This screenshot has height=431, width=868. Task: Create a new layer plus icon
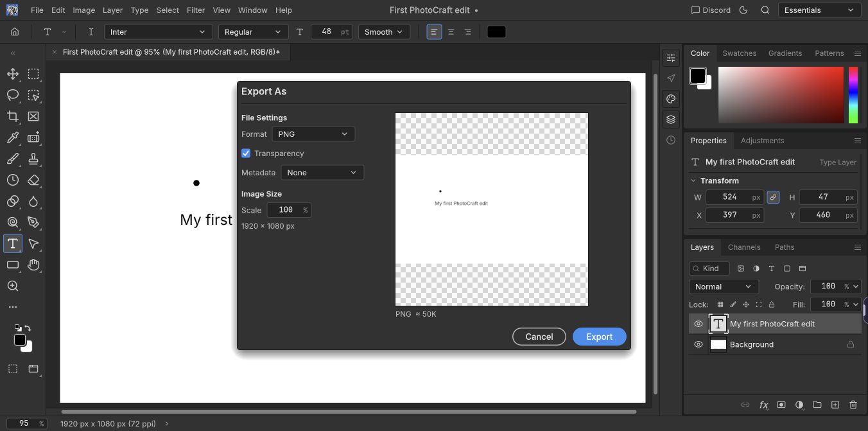pos(835,405)
